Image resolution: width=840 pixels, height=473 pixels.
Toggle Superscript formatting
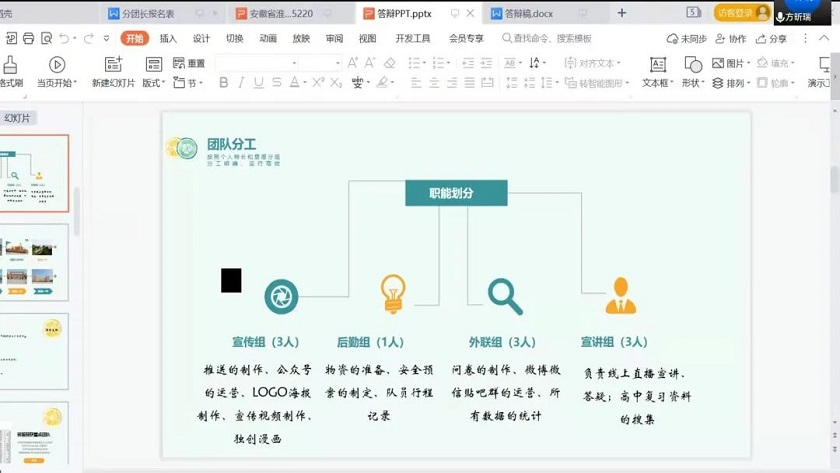(x=318, y=82)
